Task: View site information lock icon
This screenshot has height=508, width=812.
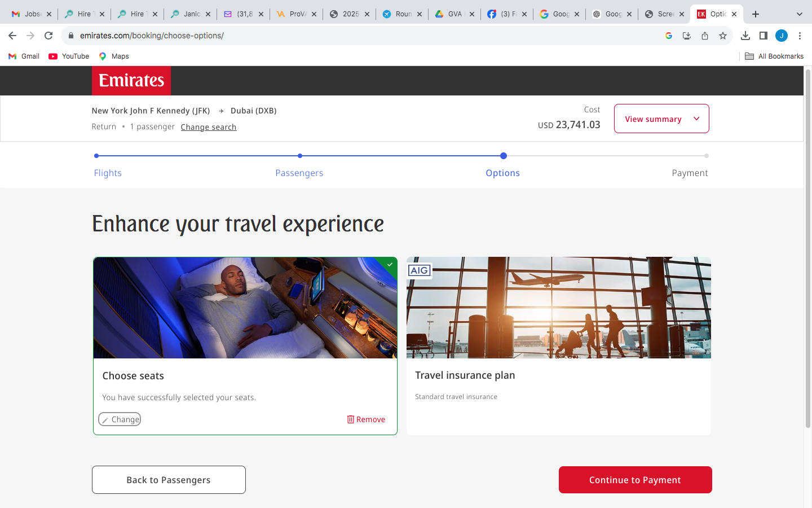Action: click(x=71, y=36)
